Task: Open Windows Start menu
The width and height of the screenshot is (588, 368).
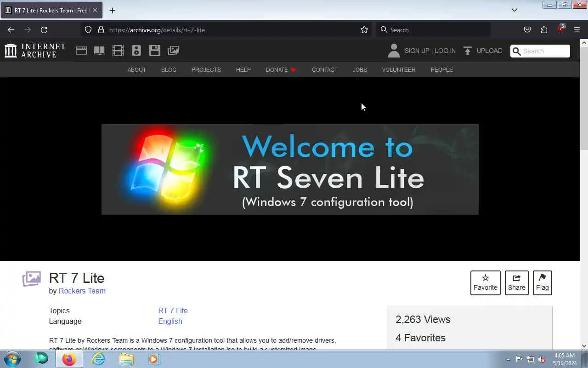Action: coord(12,359)
